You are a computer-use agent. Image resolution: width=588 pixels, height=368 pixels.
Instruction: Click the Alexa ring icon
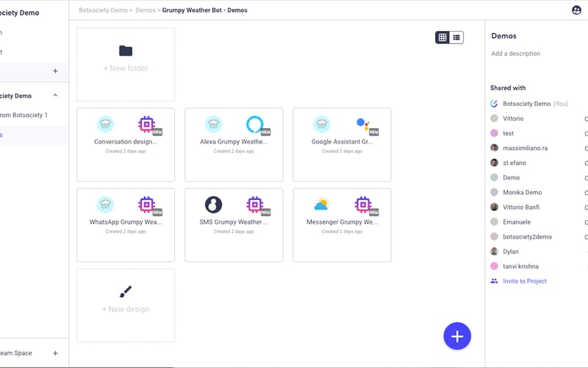tap(254, 124)
